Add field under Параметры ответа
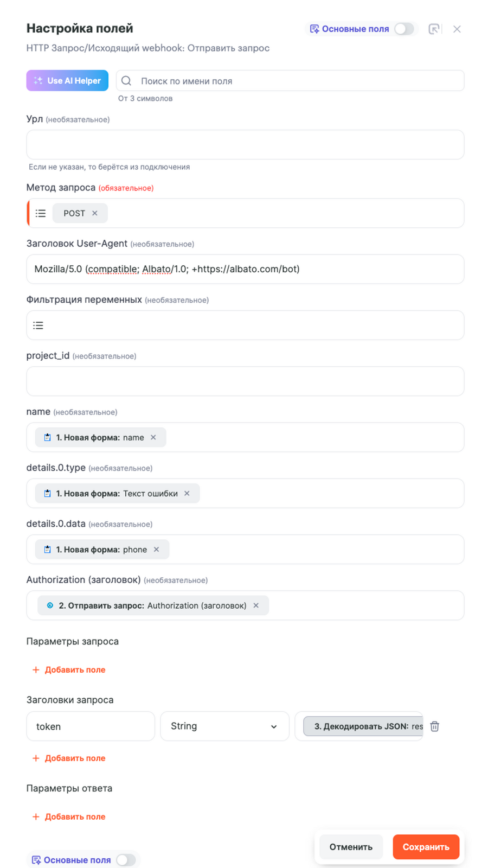This screenshot has height=868, width=488. point(69,816)
